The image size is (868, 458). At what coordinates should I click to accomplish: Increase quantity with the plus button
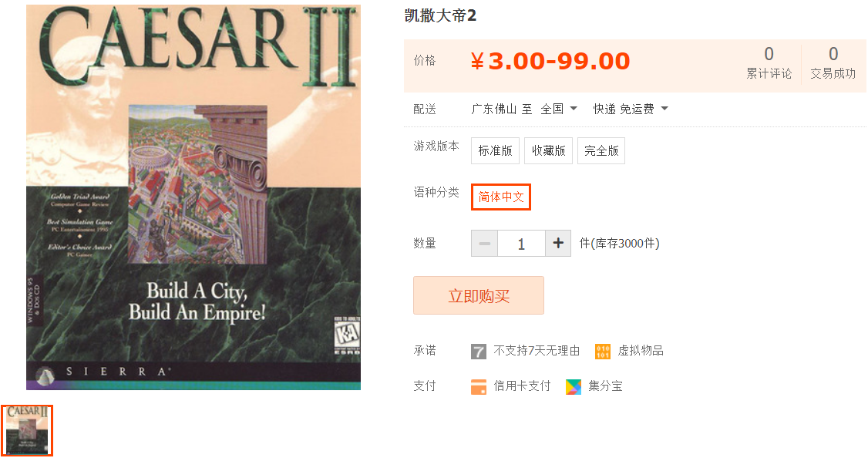pyautogui.click(x=558, y=243)
